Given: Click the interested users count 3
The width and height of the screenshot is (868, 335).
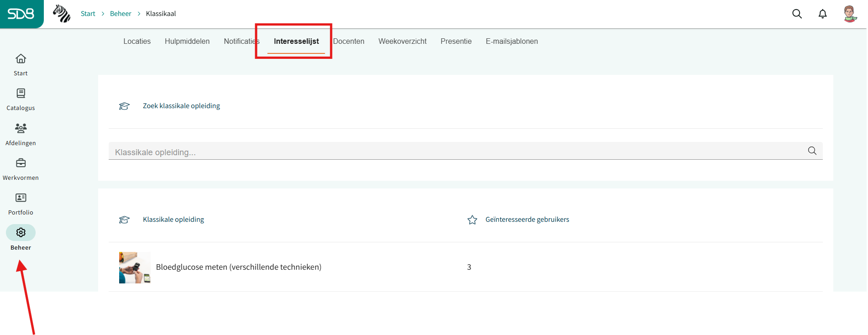Looking at the screenshot, I should 469,267.
